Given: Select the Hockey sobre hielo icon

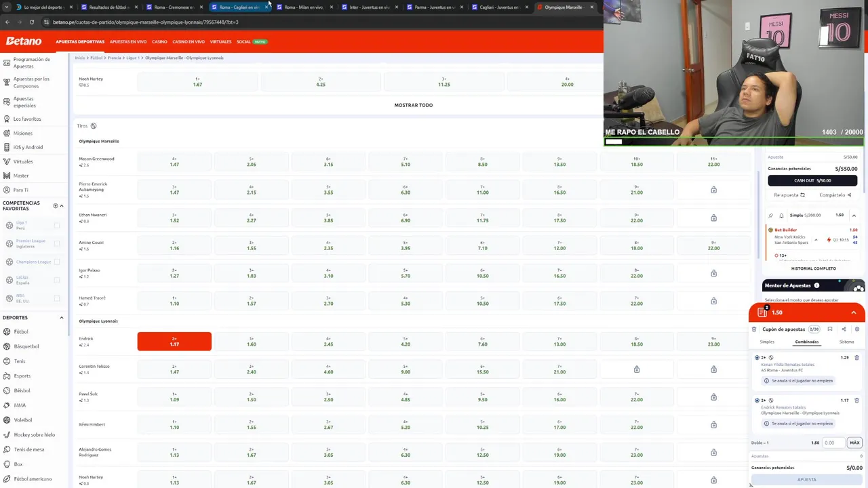Looking at the screenshot, I should [x=7, y=434].
